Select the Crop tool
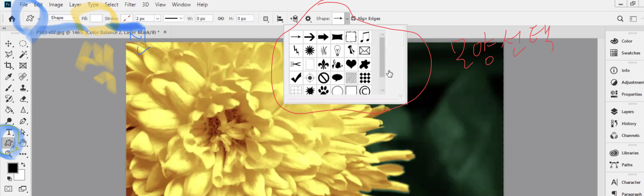 pos(9,66)
